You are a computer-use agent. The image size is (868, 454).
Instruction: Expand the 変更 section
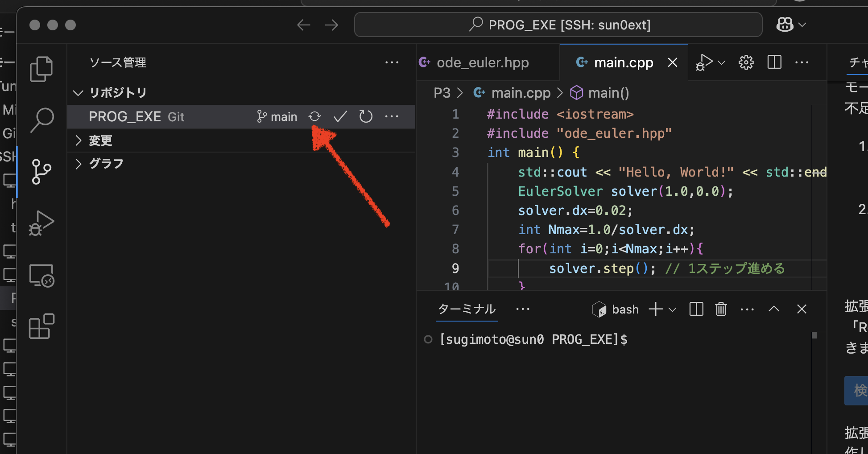click(241, 140)
